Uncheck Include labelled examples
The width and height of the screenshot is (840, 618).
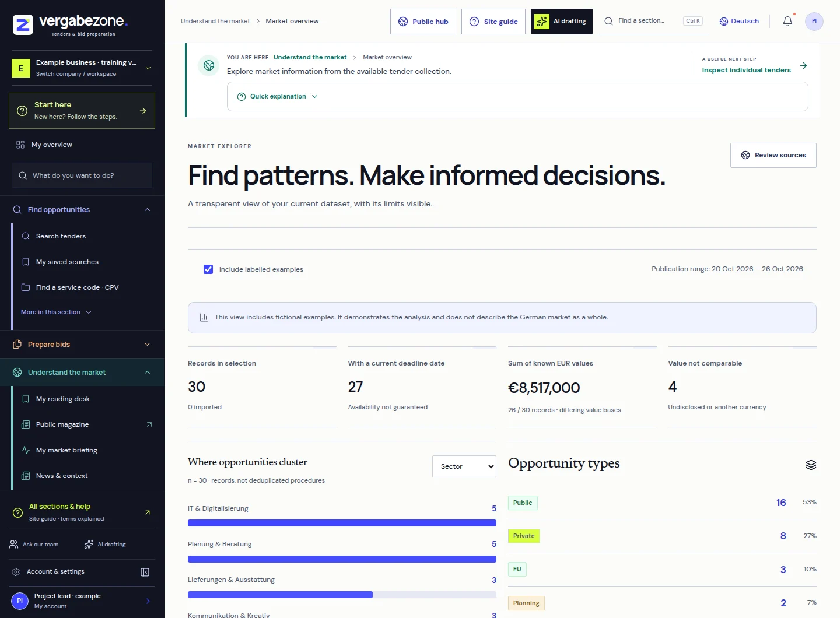click(x=208, y=269)
